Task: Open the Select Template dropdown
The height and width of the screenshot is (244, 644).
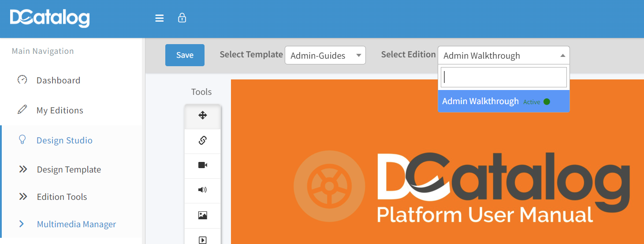Action: tap(325, 55)
